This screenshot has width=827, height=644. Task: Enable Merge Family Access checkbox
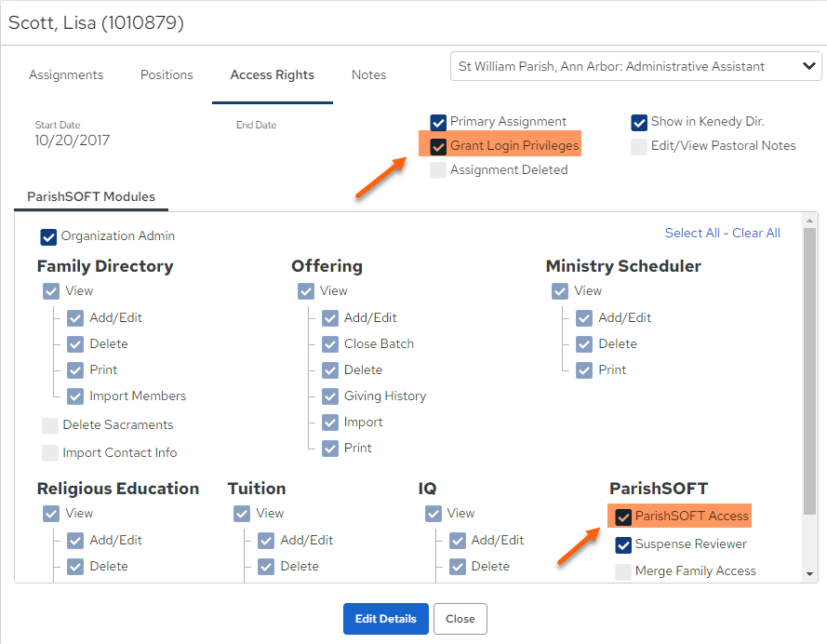(x=623, y=571)
